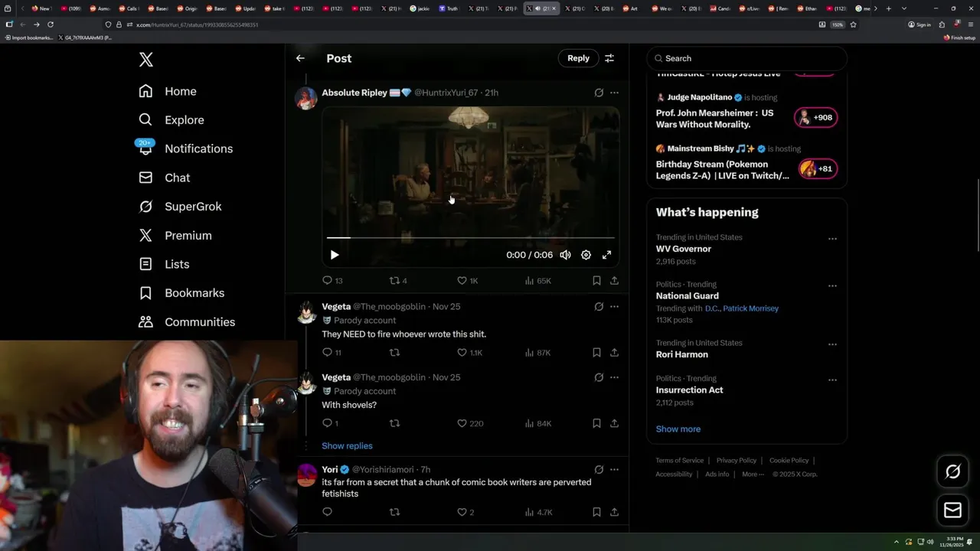Share Yori's comment
This screenshot has width=980, height=551.
click(614, 512)
